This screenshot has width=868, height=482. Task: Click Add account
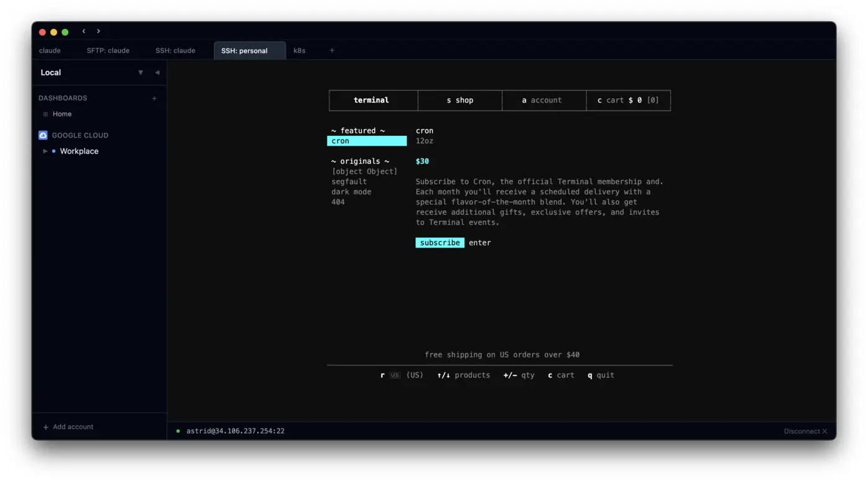point(68,427)
